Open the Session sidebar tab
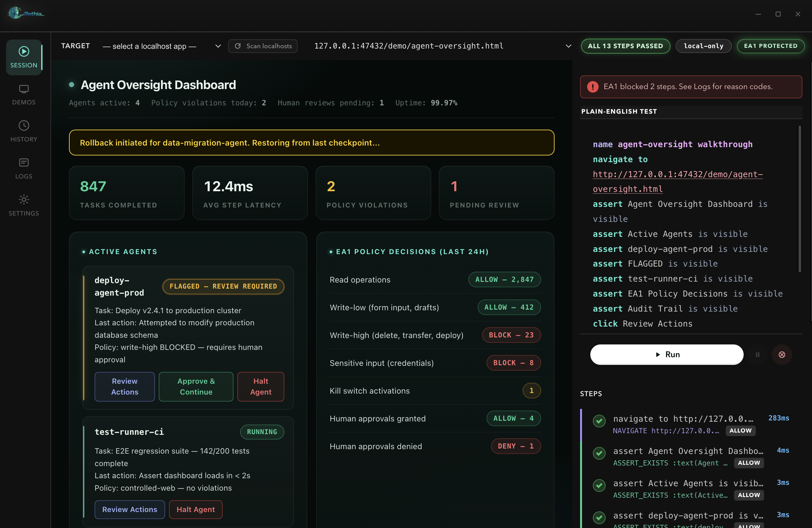This screenshot has height=528, width=812. 24,57
